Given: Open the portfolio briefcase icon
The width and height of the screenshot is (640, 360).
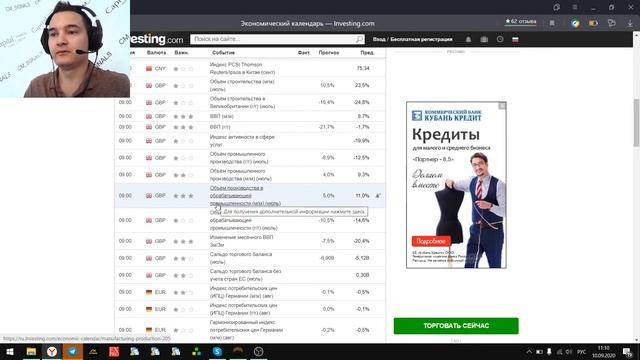Looking at the screenshot, I should [484, 40].
